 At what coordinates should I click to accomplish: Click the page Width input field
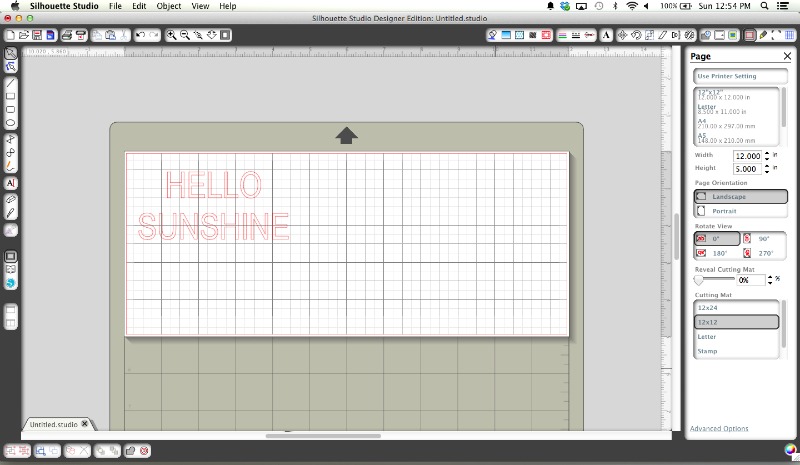pyautogui.click(x=747, y=156)
